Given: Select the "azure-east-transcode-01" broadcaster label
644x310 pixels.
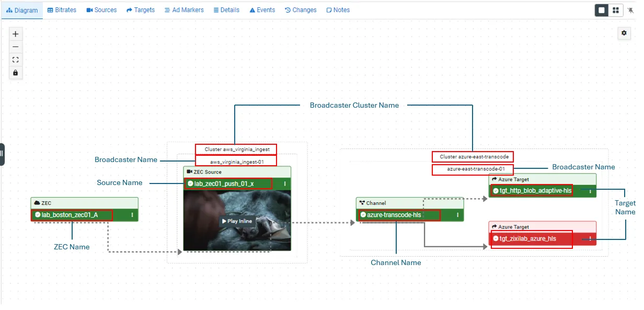Looking at the screenshot, I should click(476, 169).
